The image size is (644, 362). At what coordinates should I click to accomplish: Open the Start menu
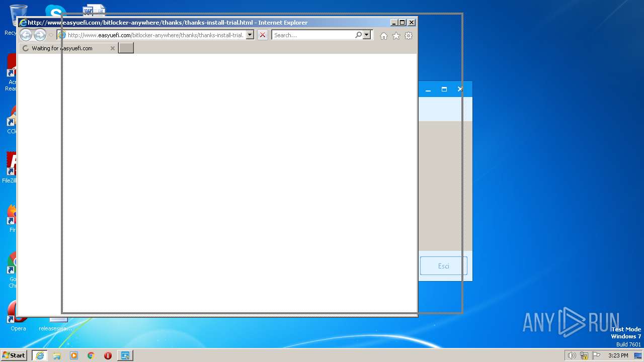tap(14, 355)
